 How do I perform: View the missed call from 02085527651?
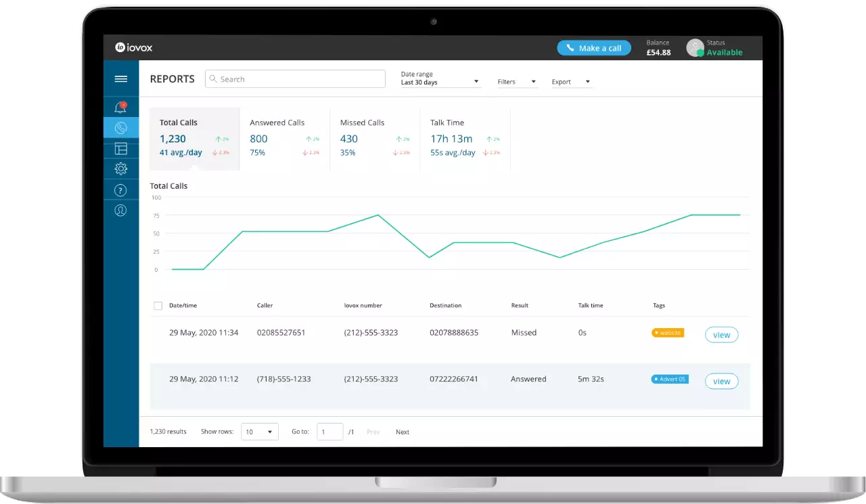point(721,335)
